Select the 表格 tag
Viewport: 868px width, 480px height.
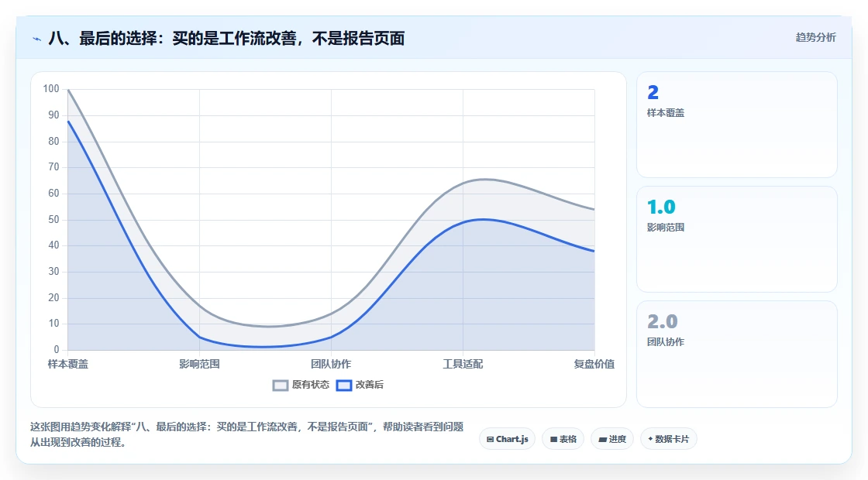pyautogui.click(x=563, y=439)
